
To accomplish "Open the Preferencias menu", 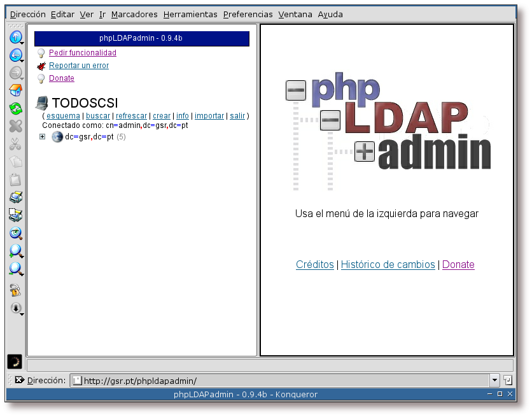I will [248, 14].
